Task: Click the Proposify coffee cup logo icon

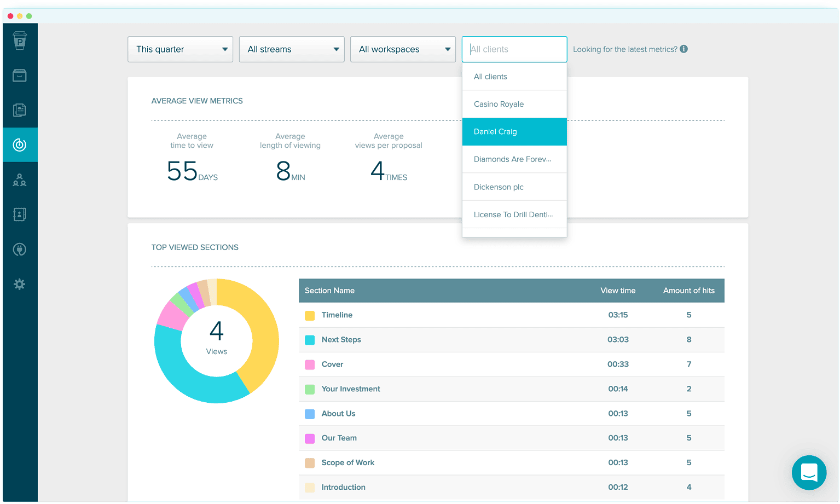Action: pos(20,40)
